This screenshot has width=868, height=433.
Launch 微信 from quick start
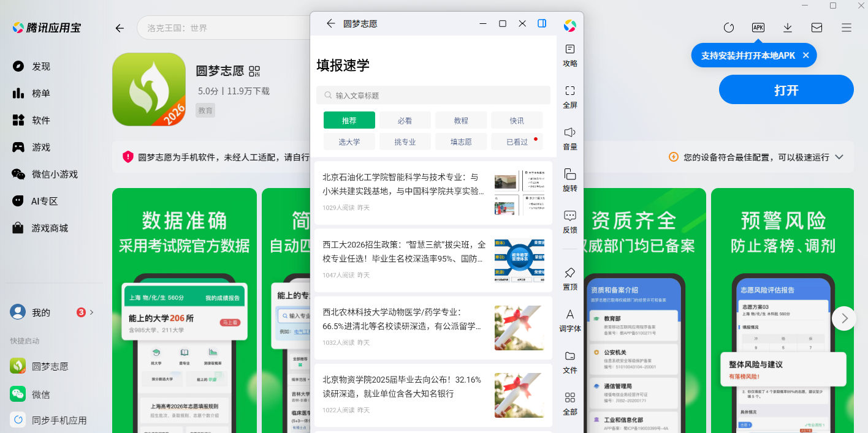(30, 394)
